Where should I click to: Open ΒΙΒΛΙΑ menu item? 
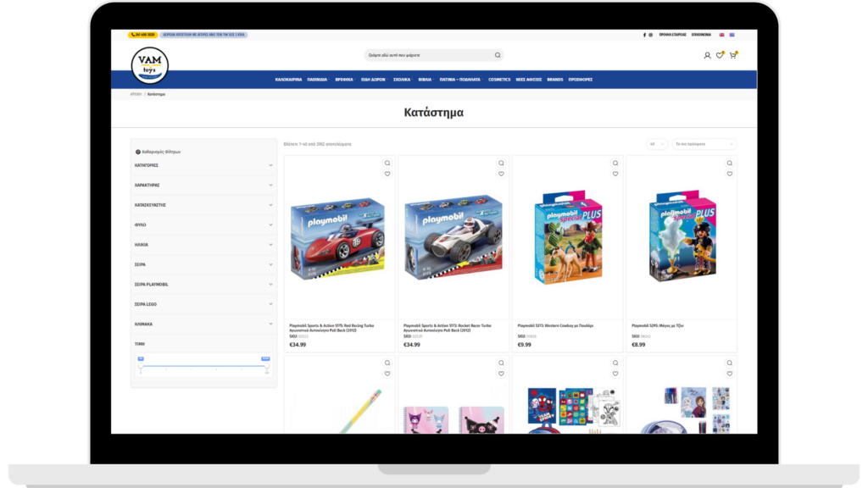pos(426,80)
